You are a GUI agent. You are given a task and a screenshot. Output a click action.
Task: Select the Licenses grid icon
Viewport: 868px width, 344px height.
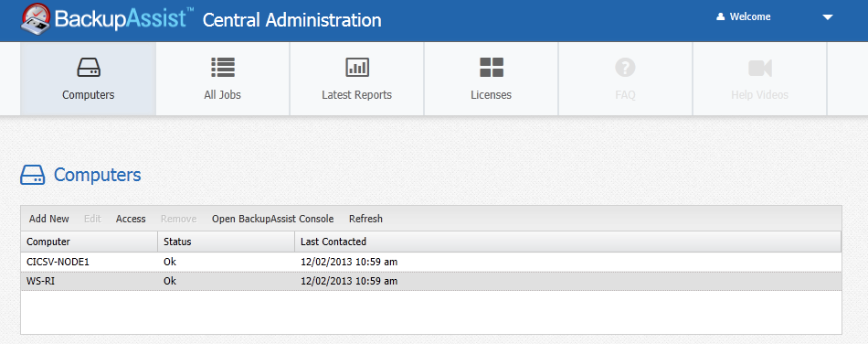[491, 68]
